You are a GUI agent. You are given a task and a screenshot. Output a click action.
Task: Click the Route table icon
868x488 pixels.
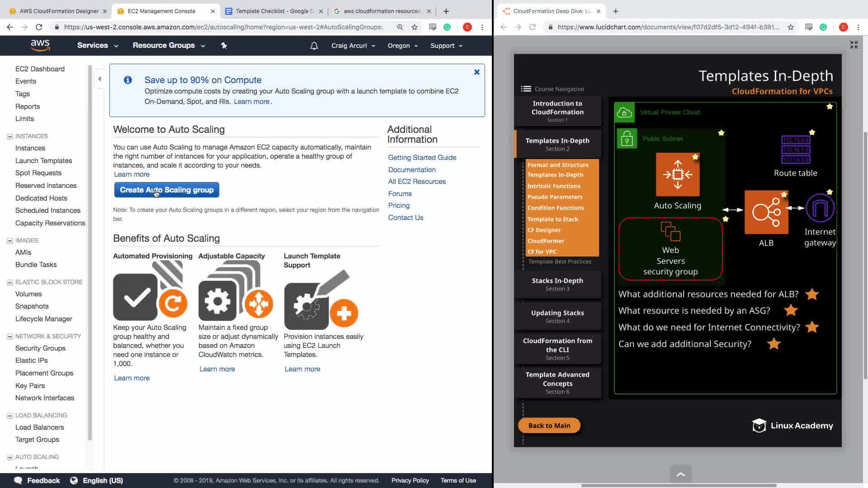tap(796, 150)
